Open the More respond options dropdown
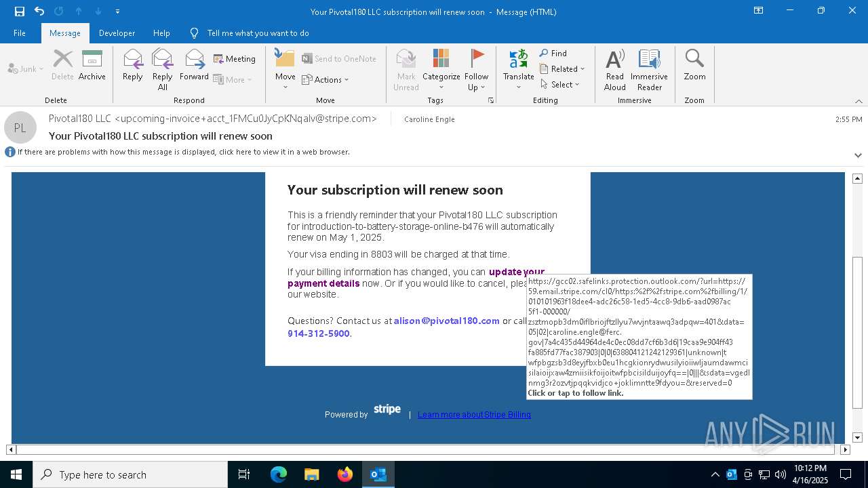 click(233, 79)
